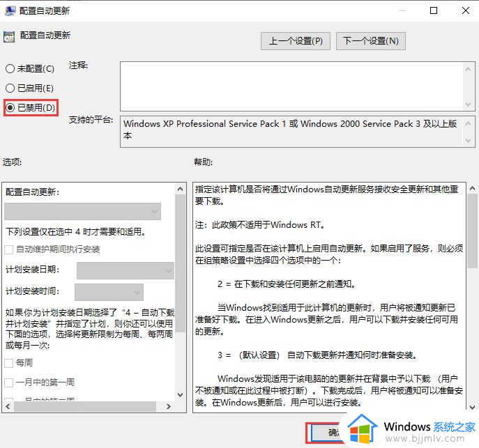The height and width of the screenshot is (448, 479).
Task: Click options panel horizontal scrollbar thumb
Action: (x=85, y=406)
